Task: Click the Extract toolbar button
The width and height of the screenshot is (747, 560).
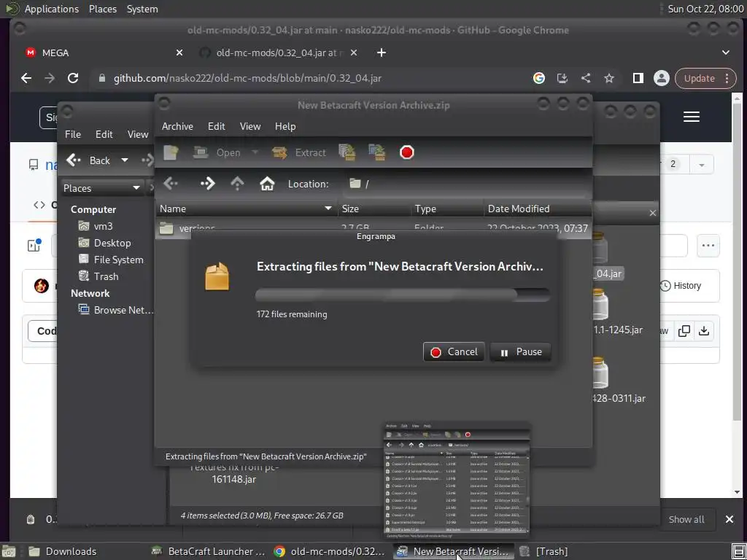Action: 299,153
